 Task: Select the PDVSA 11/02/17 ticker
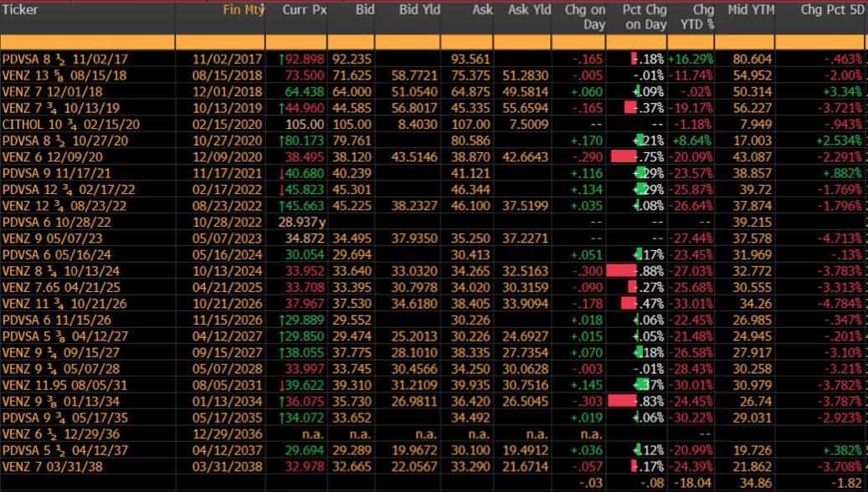pyautogui.click(x=65, y=59)
